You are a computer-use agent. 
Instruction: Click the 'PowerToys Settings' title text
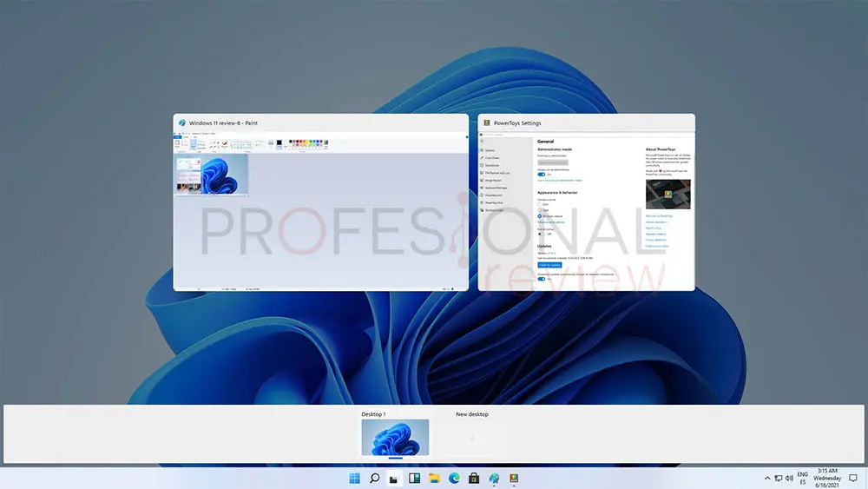click(517, 123)
